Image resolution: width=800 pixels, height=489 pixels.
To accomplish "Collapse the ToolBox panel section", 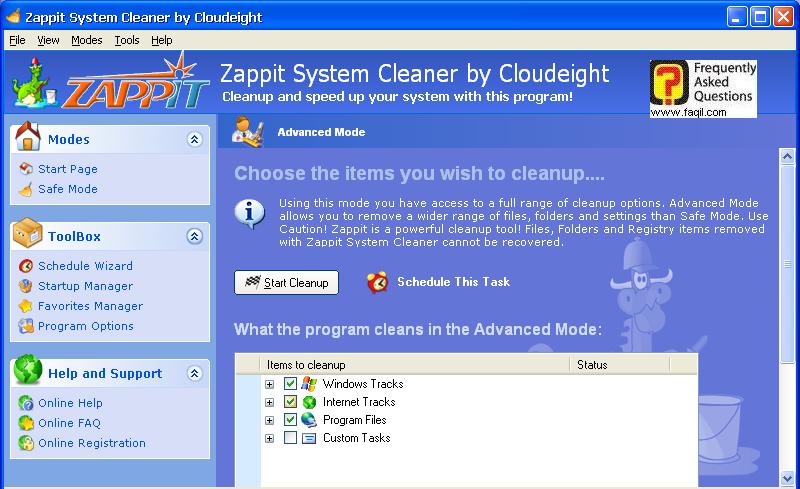I will [194, 237].
